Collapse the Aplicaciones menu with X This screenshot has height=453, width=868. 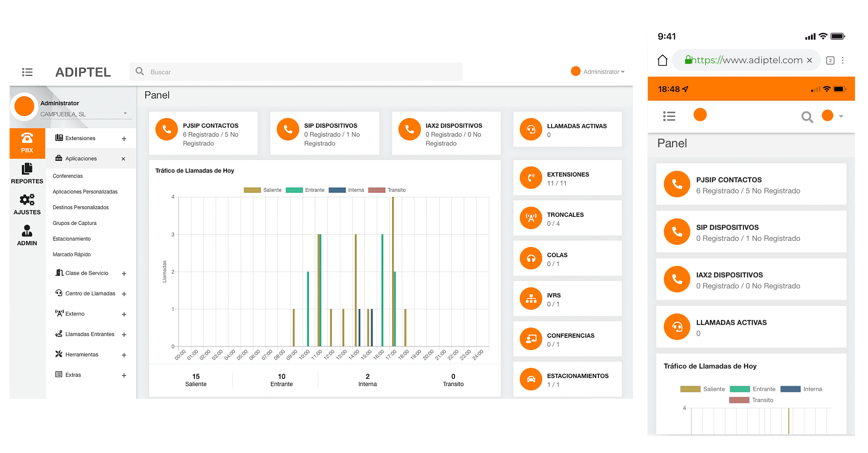click(x=123, y=159)
